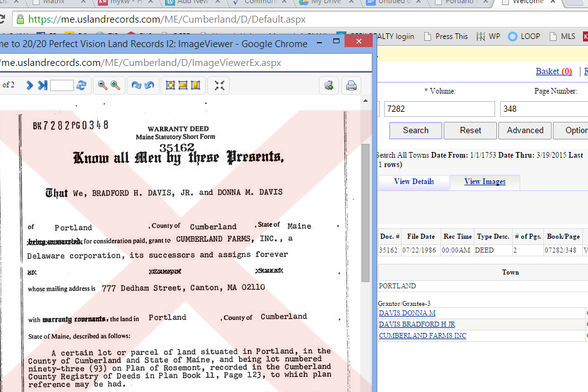This screenshot has height=392, width=588.
Task: Rotate the deed image counterclockwise
Action: coord(149,85)
